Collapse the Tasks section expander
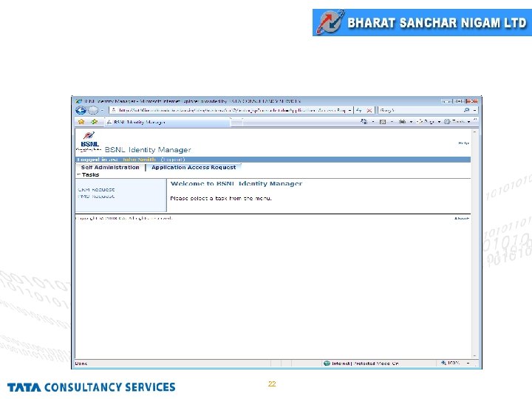The image size is (532, 399). click(x=78, y=174)
